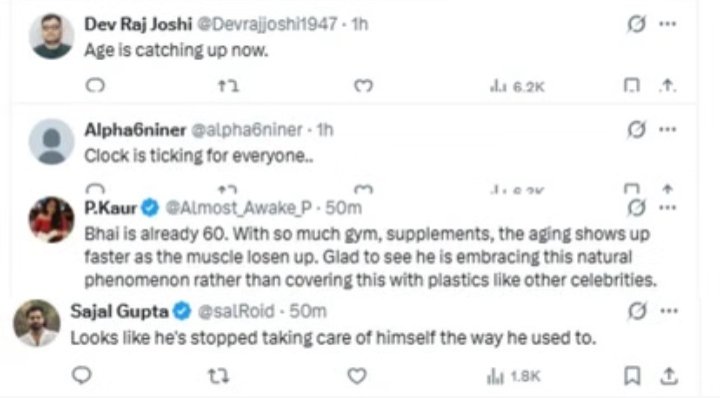Retweet Sajal Gupta's post

[218, 376]
